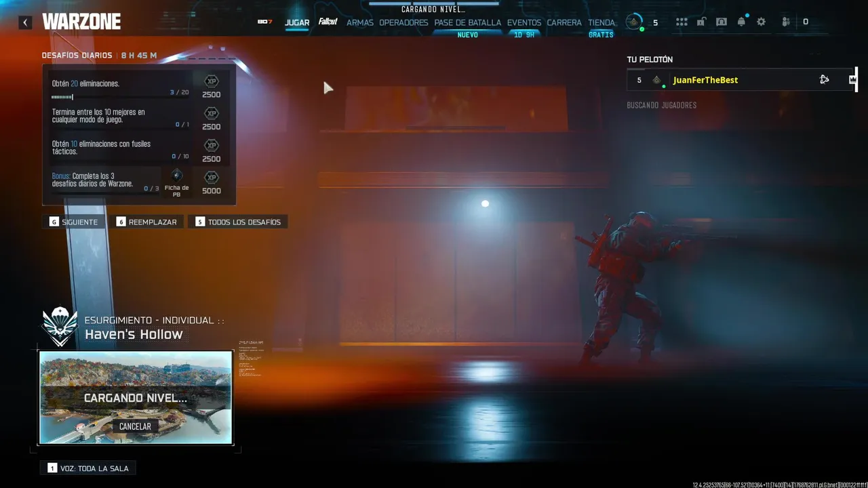Viewport: 868px width, 488px height.
Task: Click JuanFerTheBest's rank chevron emblem
Action: pyautogui.click(x=656, y=80)
